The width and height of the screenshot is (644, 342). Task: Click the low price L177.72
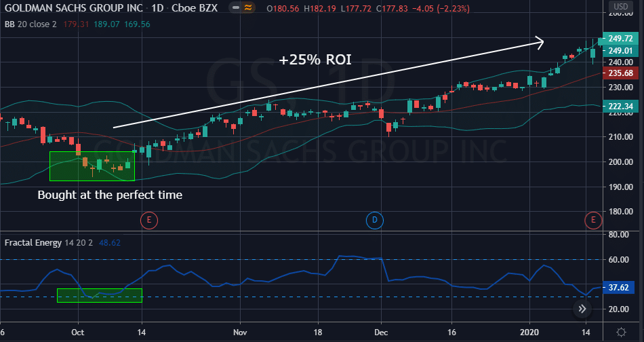tap(357, 8)
